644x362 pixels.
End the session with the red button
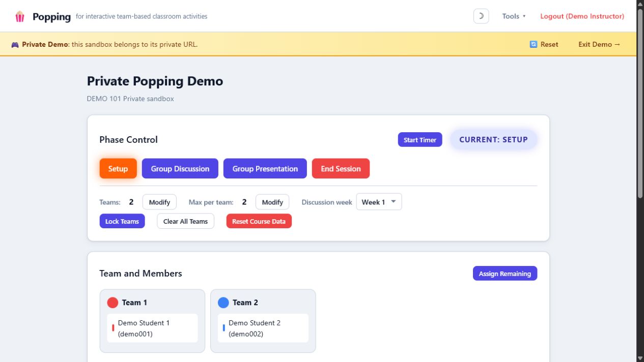(x=341, y=169)
